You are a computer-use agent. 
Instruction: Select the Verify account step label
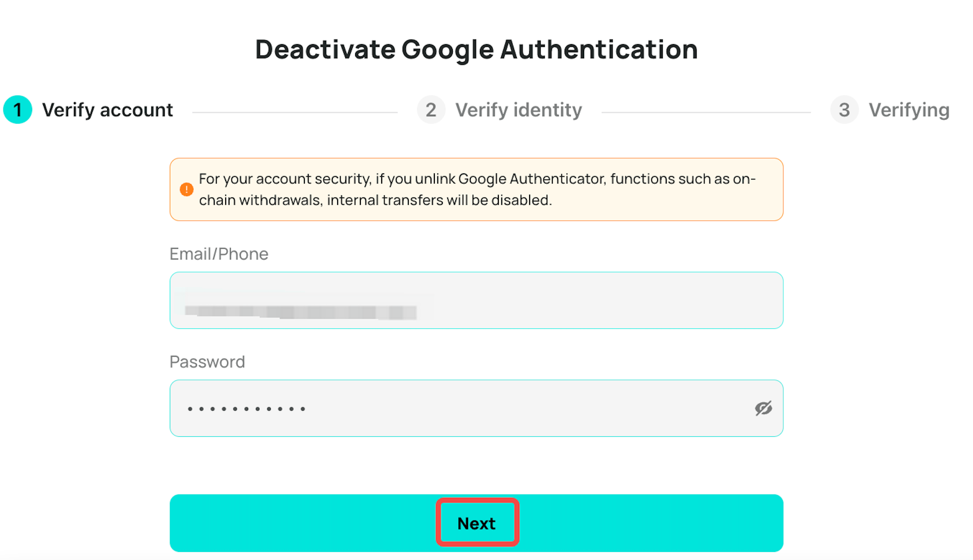pyautogui.click(x=108, y=110)
